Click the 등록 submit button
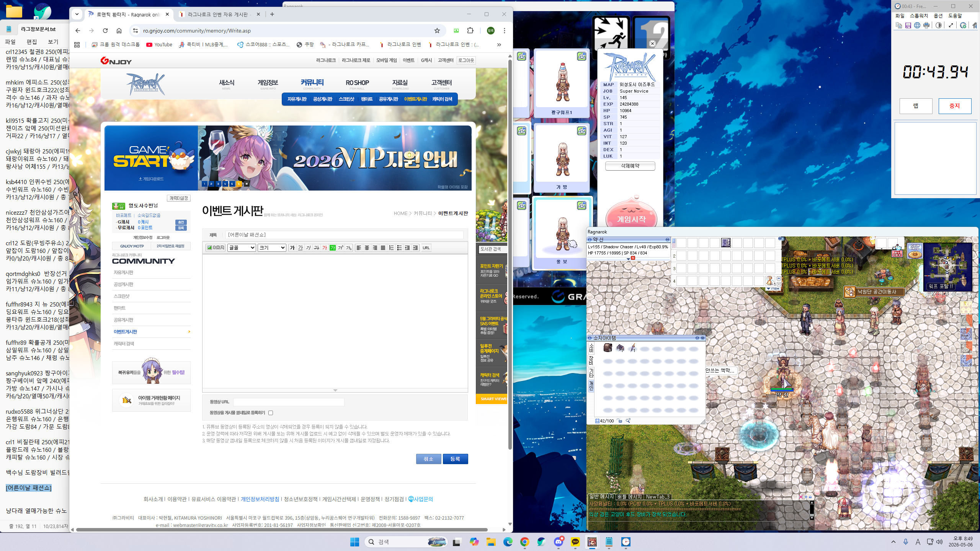Viewport: 980px width, 551px height. click(x=455, y=459)
